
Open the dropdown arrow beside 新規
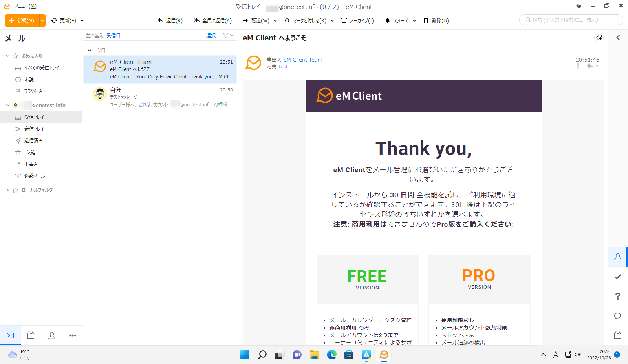42,20
